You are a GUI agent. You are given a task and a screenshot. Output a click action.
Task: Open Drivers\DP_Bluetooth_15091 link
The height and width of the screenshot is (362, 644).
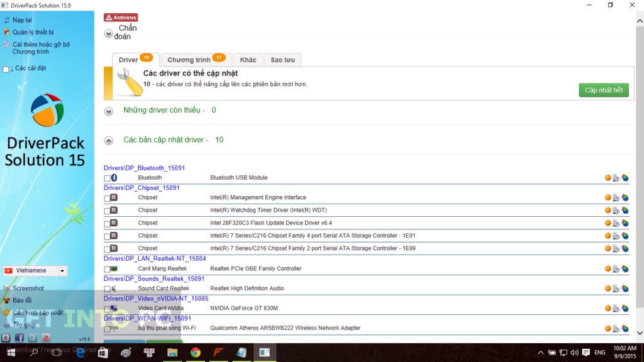click(x=144, y=168)
